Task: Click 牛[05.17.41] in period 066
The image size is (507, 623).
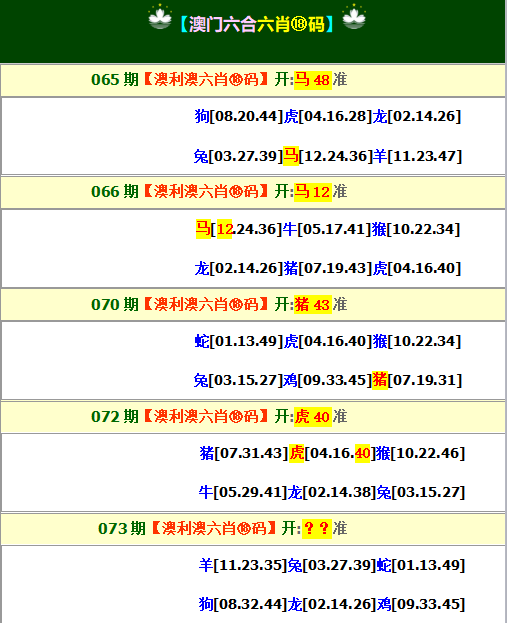Action: pos(327,229)
